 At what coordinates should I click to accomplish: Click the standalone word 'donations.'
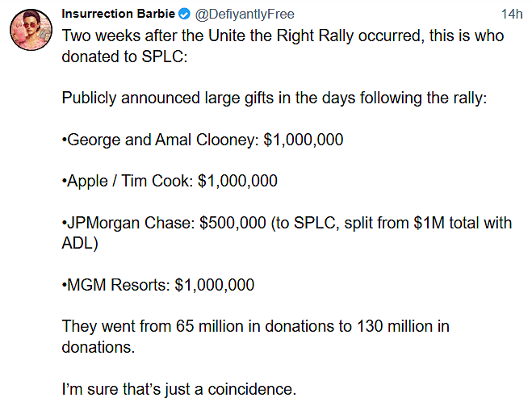(98, 347)
